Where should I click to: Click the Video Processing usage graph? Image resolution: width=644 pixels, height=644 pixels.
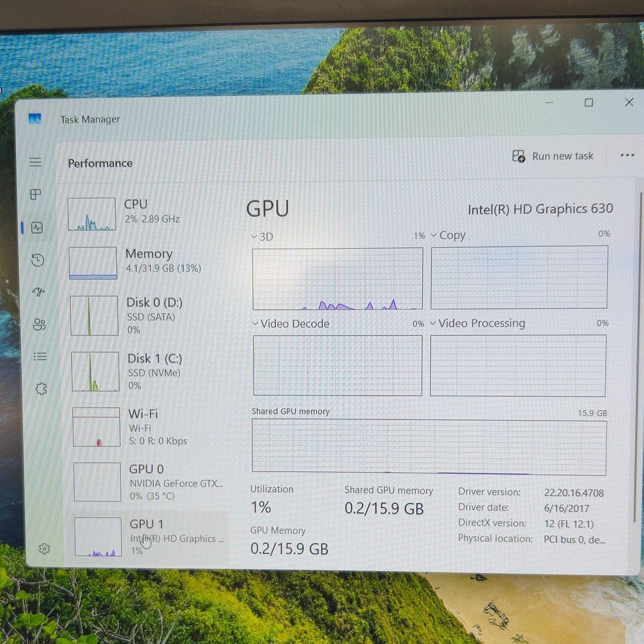518,366
